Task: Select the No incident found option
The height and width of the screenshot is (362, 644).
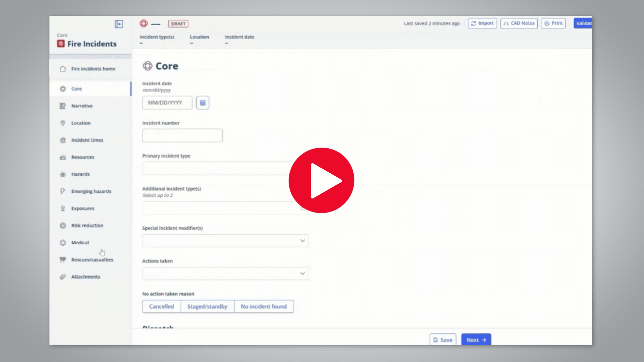Action: [264, 306]
